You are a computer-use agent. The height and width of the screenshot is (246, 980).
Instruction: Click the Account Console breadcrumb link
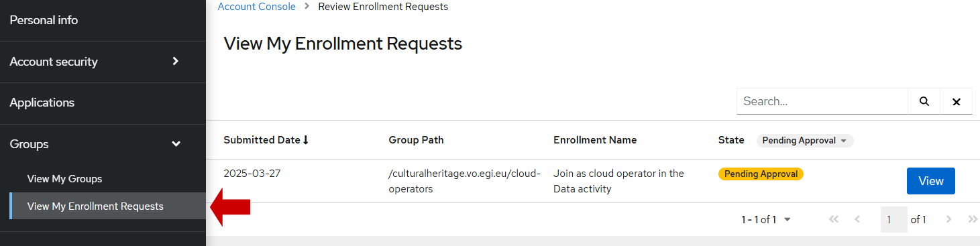pos(257,7)
